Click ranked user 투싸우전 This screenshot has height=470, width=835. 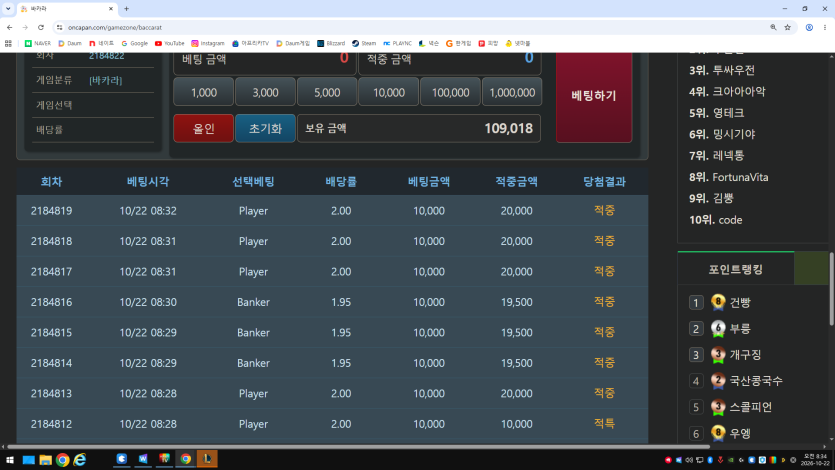pyautogui.click(x=733, y=70)
